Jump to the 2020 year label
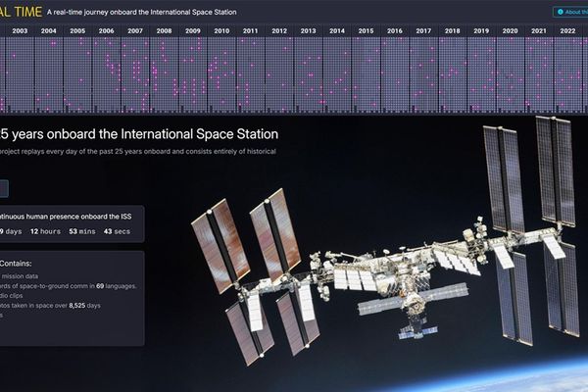588x392 pixels. (x=510, y=31)
